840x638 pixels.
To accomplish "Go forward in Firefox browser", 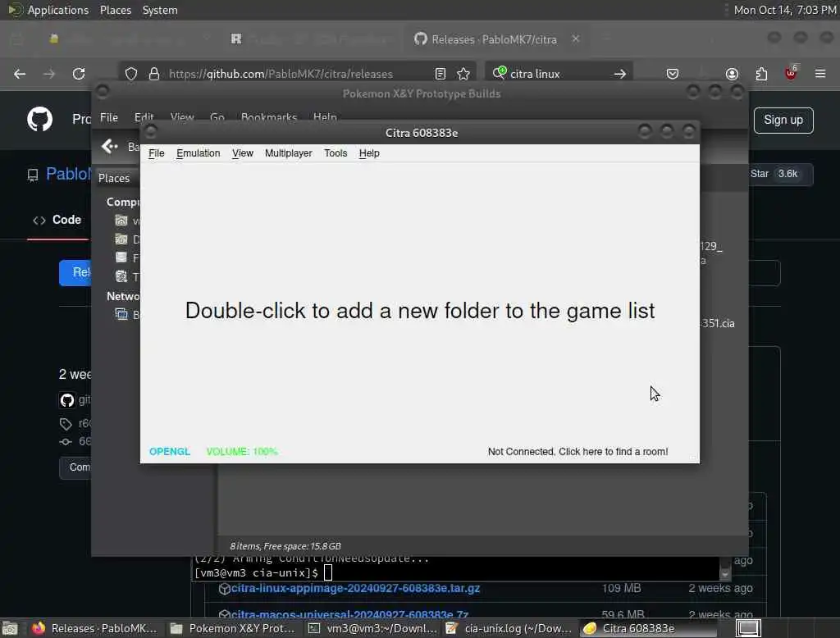I will point(49,74).
